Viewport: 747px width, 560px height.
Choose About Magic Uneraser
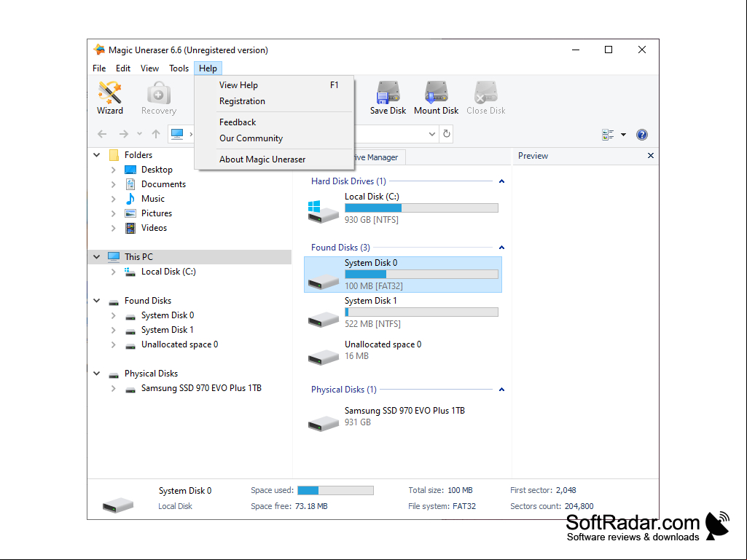pyautogui.click(x=275, y=159)
